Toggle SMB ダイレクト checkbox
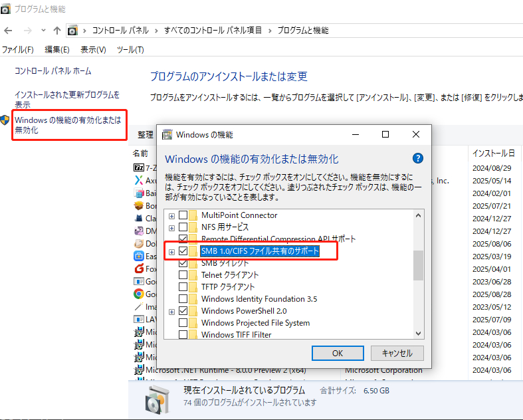The height and width of the screenshot is (420, 523). [183, 263]
